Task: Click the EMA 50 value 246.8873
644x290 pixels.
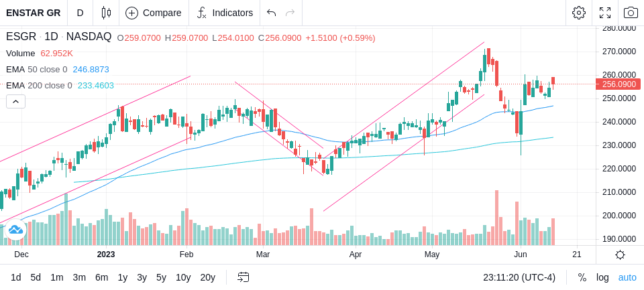Action: click(91, 70)
